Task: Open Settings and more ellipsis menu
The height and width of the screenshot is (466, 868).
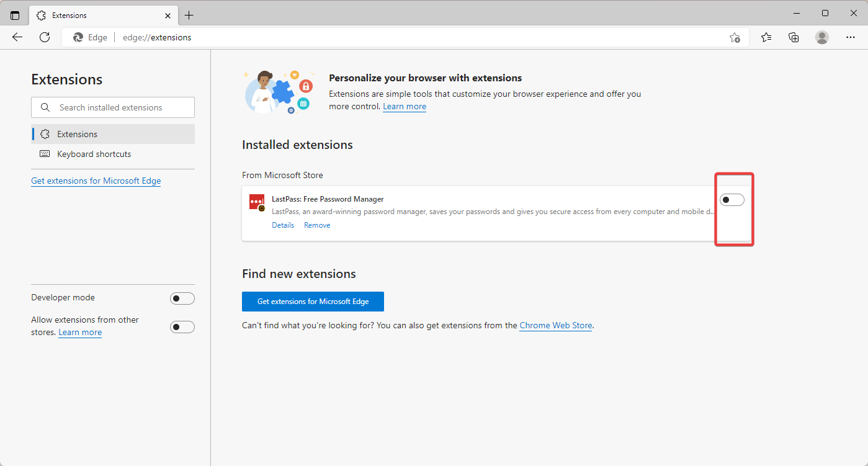Action: tap(851, 37)
